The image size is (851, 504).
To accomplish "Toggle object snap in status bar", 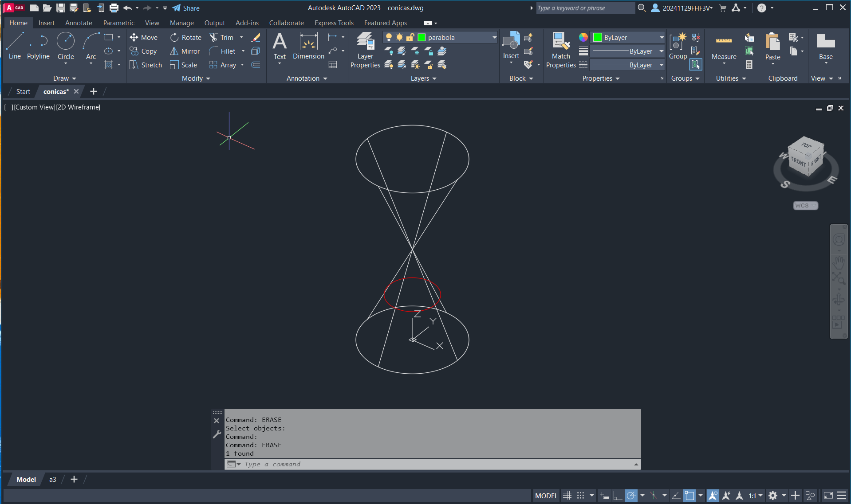I will [x=689, y=496].
